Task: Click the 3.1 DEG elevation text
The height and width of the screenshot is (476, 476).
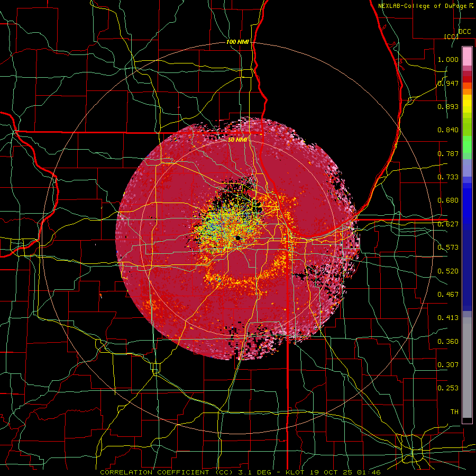Action: tap(255, 472)
